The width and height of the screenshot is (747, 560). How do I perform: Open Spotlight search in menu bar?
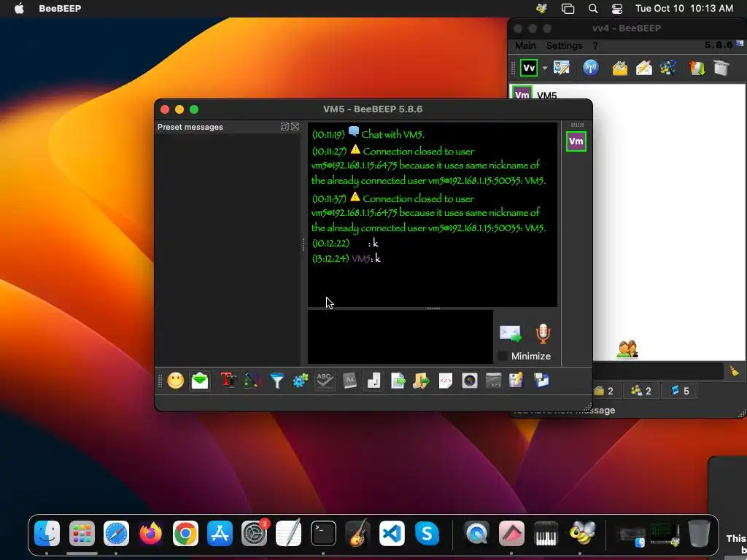coord(592,8)
